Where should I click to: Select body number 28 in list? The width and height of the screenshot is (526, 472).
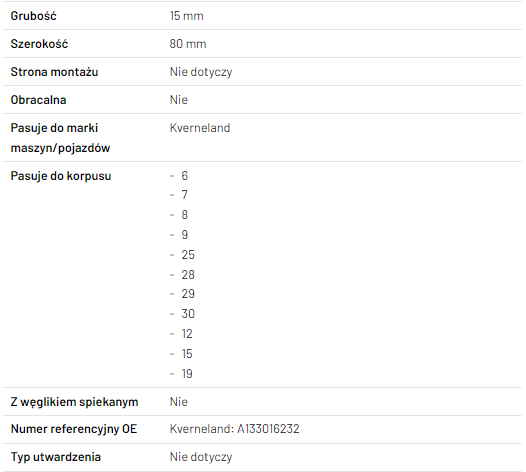[188, 275]
